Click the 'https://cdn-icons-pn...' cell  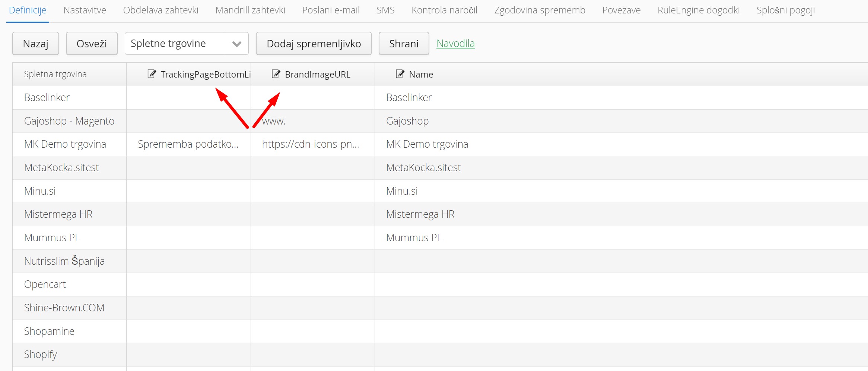pyautogui.click(x=312, y=144)
